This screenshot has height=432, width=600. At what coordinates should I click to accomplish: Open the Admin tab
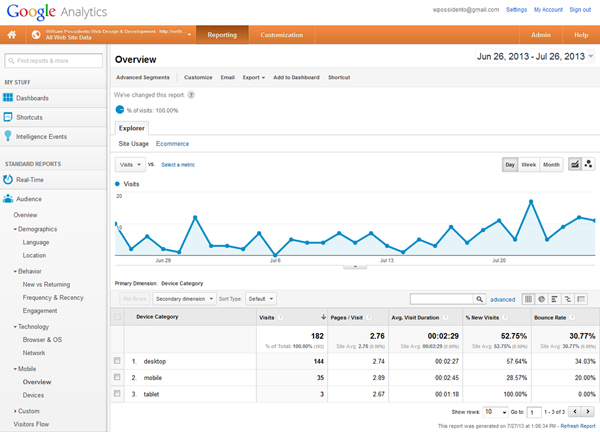pos(541,35)
